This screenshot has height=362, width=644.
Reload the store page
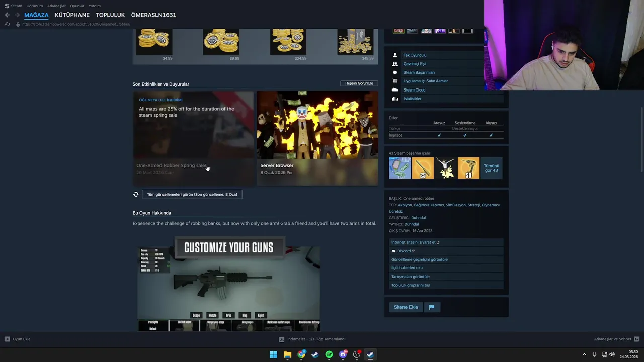tap(7, 24)
